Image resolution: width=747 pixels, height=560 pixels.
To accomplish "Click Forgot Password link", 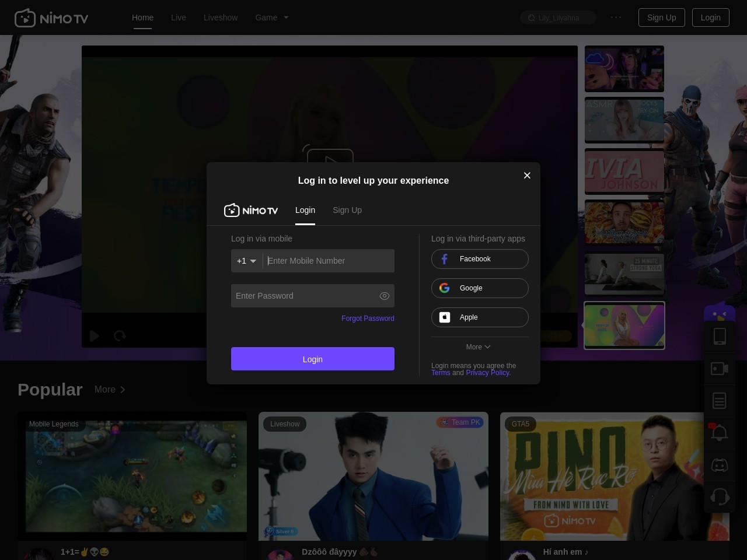I will 368,318.
